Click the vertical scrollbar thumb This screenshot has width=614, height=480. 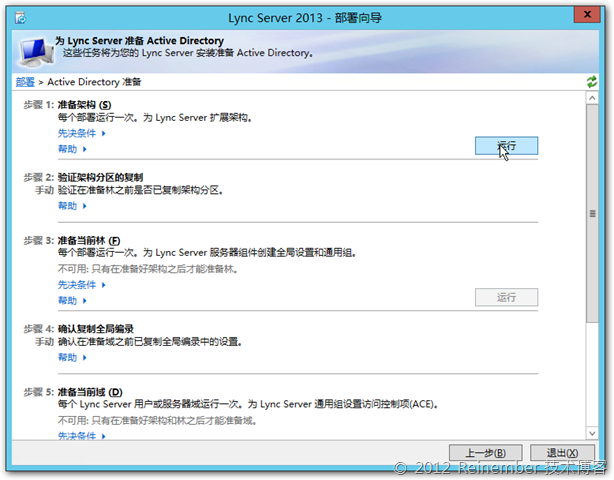click(x=592, y=213)
